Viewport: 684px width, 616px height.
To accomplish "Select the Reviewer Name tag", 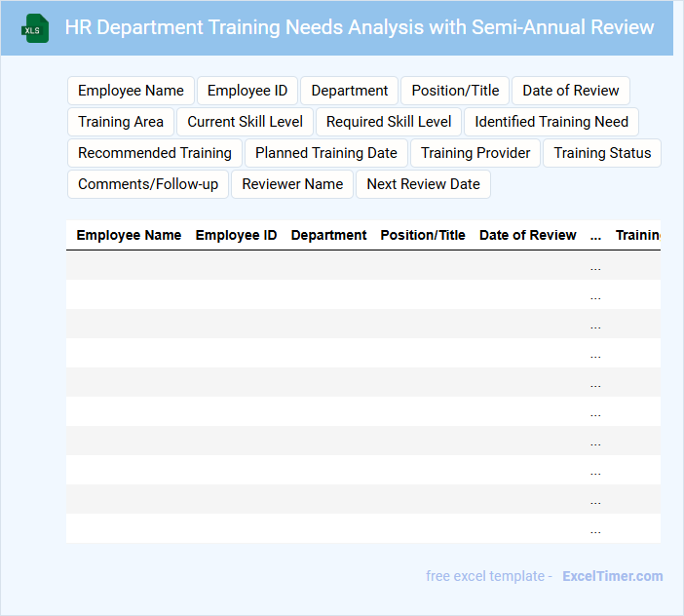I will tap(292, 184).
